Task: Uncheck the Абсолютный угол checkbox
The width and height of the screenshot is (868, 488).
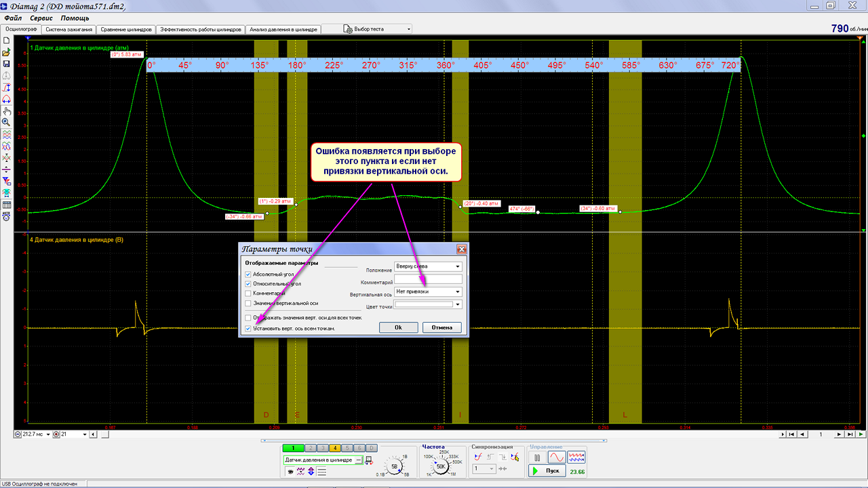Action: tap(248, 274)
